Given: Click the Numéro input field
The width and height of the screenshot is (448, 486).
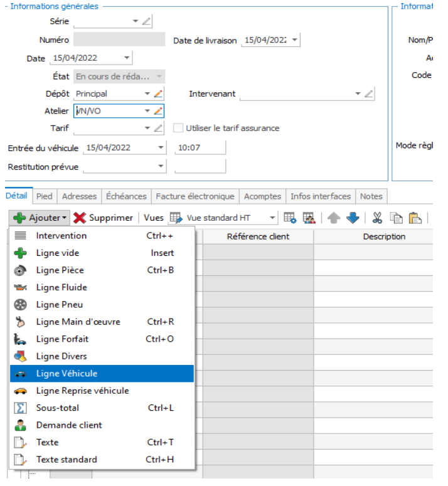Looking at the screenshot, I should [x=119, y=40].
